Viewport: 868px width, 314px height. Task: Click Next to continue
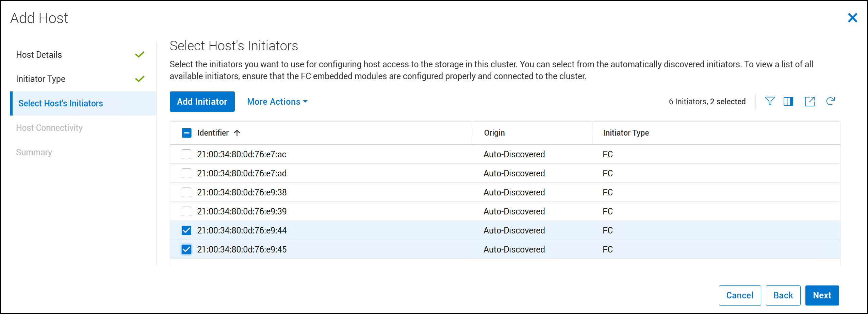822,295
